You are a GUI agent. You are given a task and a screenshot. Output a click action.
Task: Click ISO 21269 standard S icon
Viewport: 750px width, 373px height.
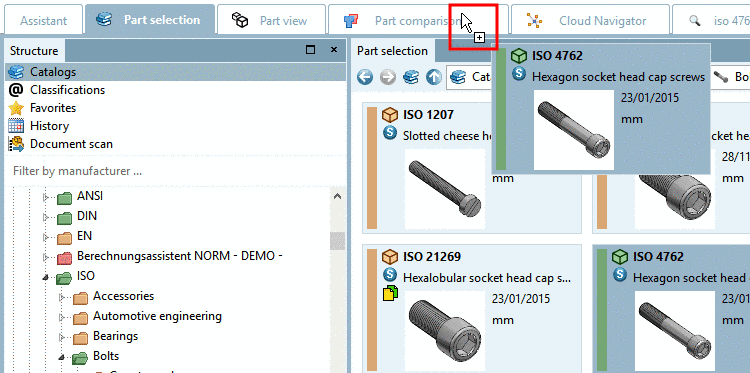(390, 275)
